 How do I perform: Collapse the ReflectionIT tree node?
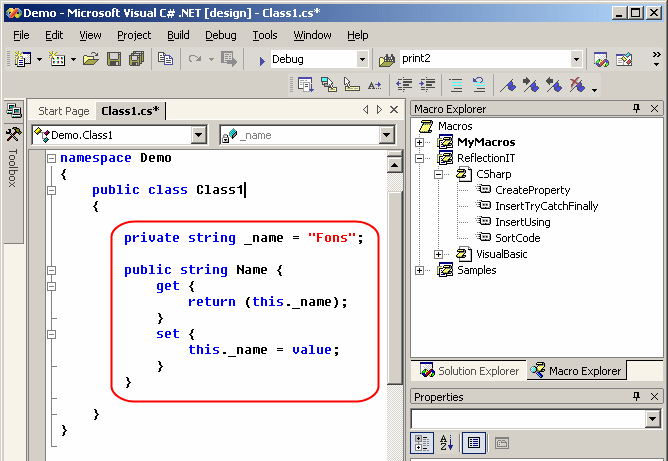pyautogui.click(x=420, y=158)
